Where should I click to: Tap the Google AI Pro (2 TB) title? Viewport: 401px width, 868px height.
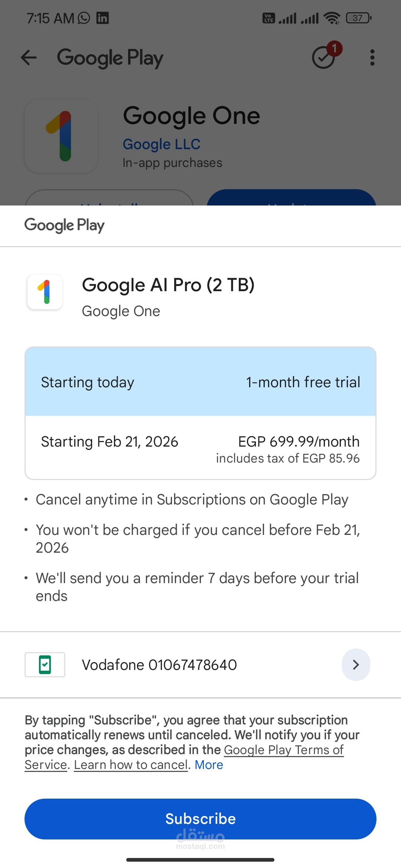tap(168, 285)
